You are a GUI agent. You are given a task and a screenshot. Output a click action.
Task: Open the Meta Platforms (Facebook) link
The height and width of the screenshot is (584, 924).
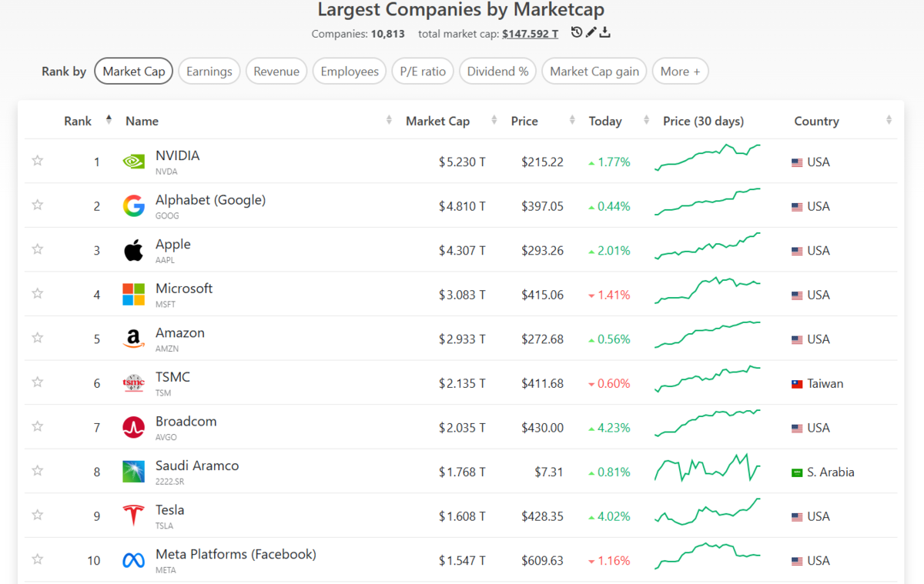point(236,554)
